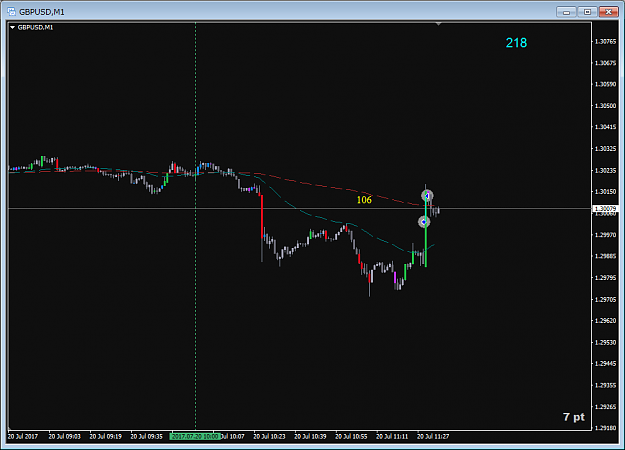
Task: Click the current price tag 1.30079
Action: tap(605, 208)
